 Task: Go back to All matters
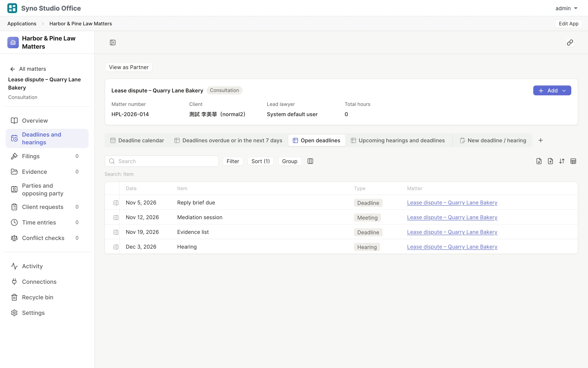point(28,69)
